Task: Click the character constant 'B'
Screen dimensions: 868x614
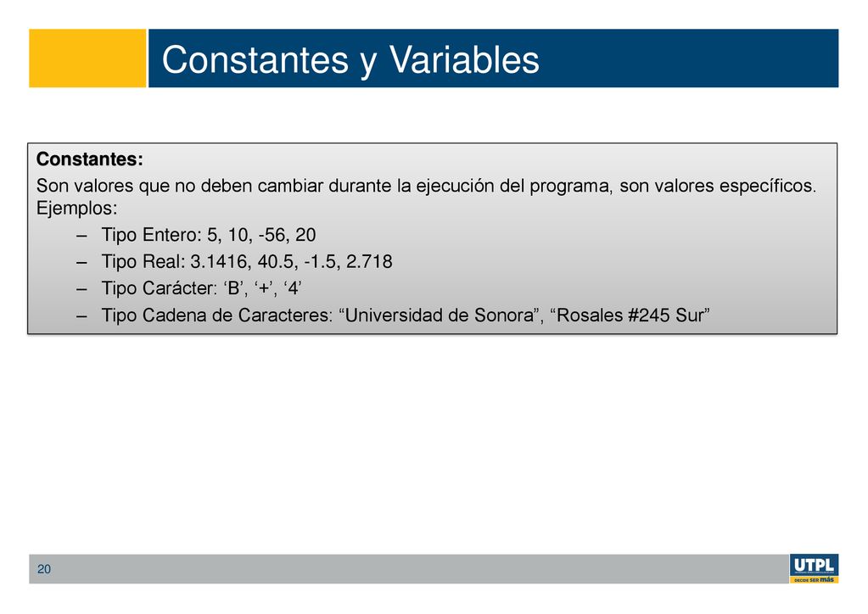Action: point(233,288)
